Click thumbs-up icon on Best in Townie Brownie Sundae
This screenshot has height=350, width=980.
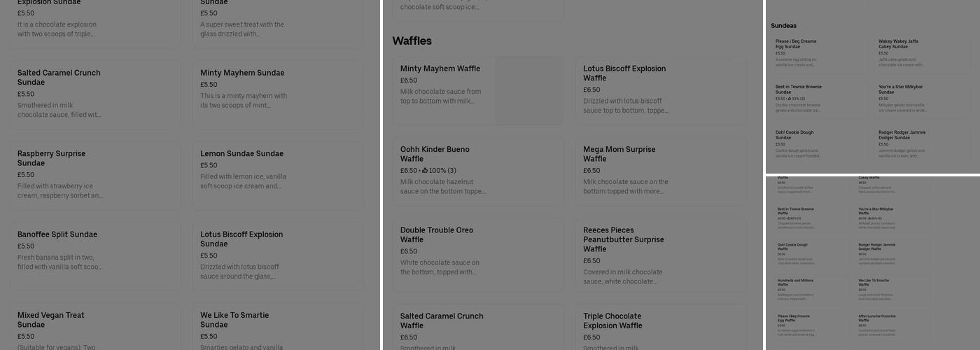click(x=790, y=99)
